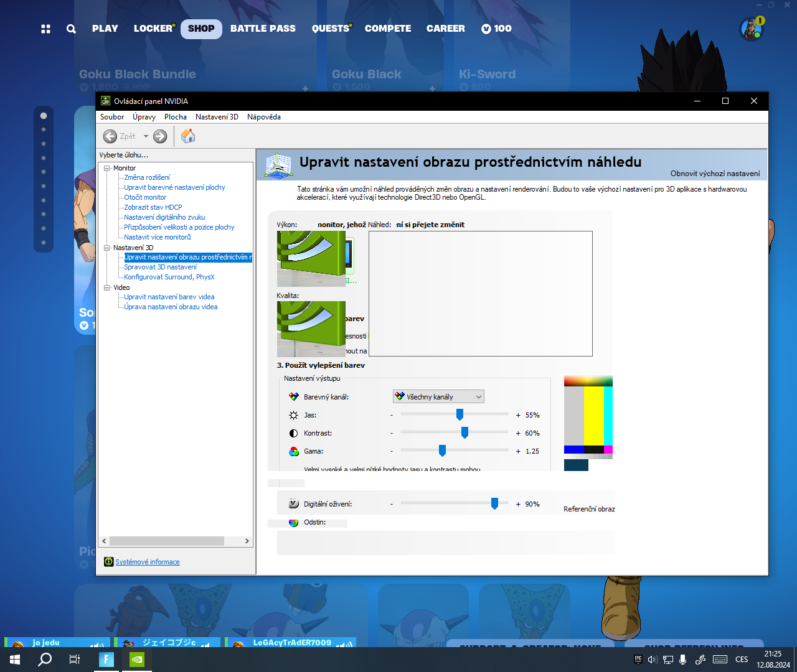Open Fortnite player avatar icon
Viewport: 797px width, 672px height.
752,29
